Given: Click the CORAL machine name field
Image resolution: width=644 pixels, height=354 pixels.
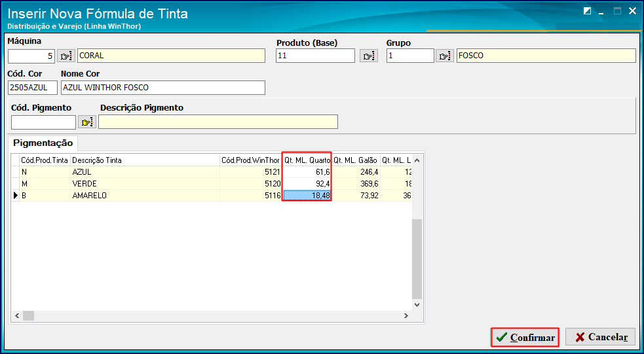Looking at the screenshot, I should pyautogui.click(x=171, y=56).
